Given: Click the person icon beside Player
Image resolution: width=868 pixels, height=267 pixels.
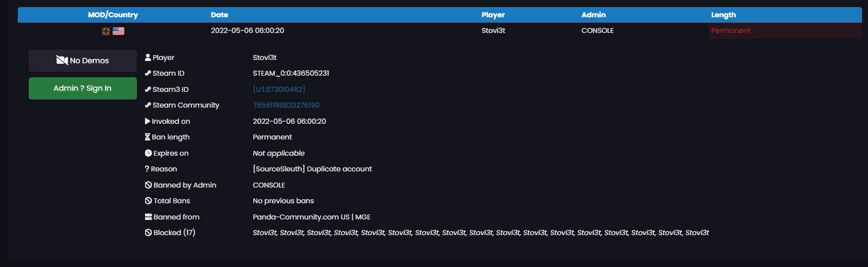Looking at the screenshot, I should [x=148, y=57].
